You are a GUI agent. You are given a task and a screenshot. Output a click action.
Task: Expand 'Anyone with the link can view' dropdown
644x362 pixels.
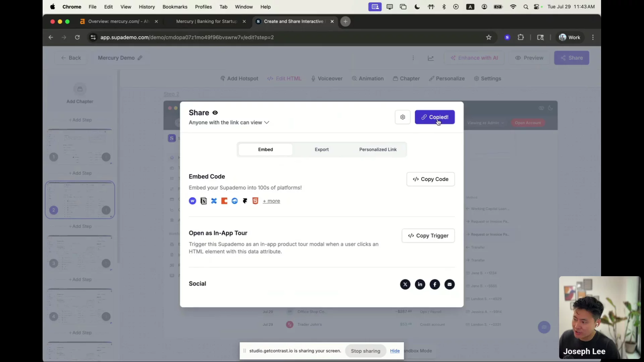pos(229,122)
